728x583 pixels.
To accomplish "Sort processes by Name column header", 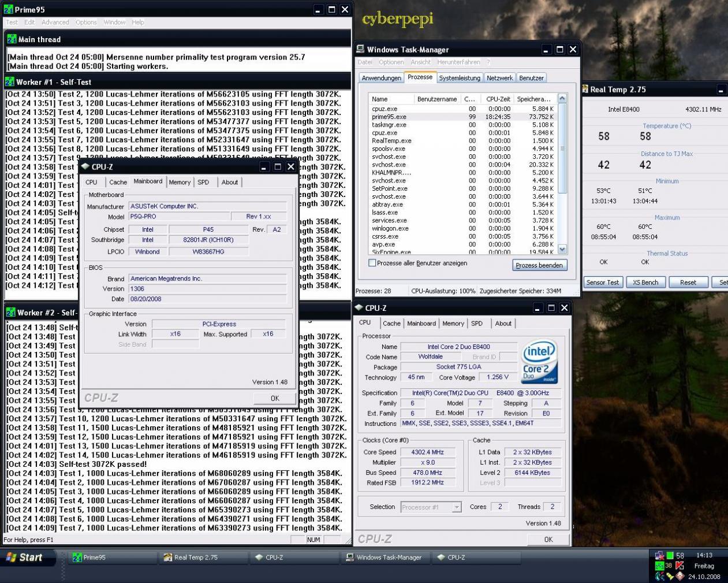I will [x=391, y=99].
